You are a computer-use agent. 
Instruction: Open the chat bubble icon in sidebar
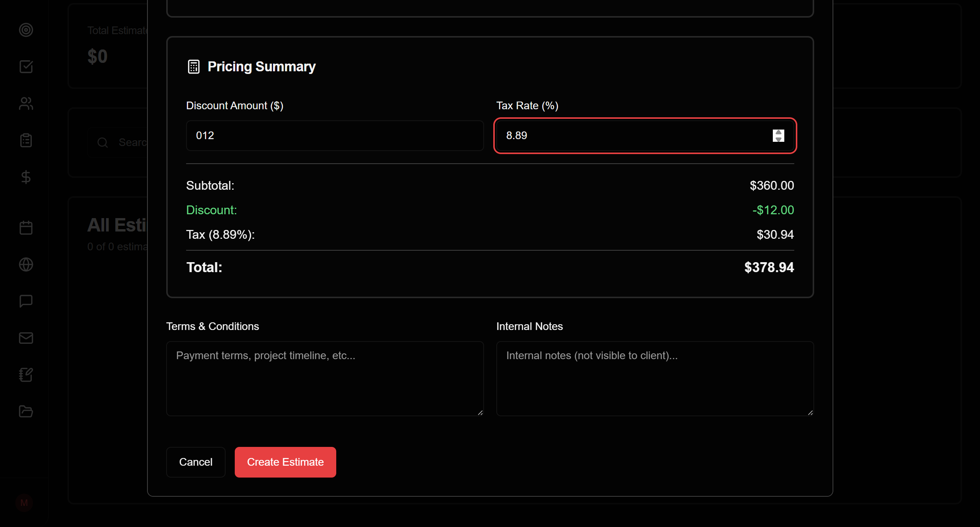point(26,301)
